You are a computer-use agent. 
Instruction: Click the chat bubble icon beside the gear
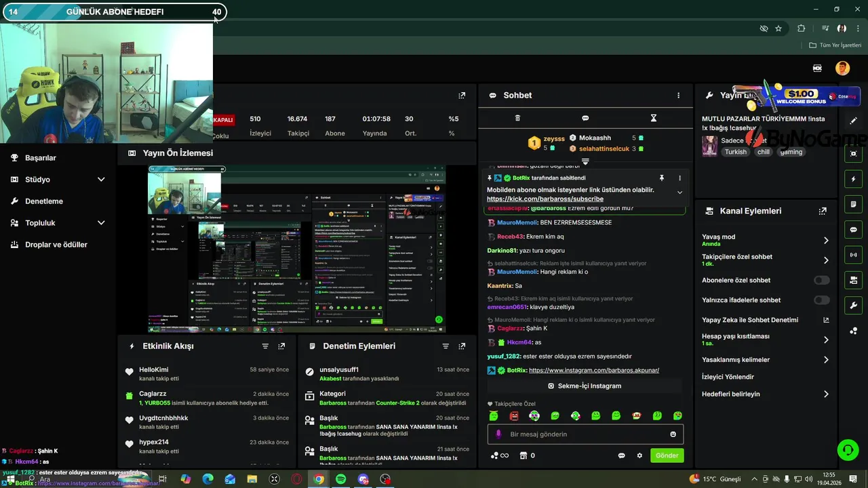coord(621,455)
